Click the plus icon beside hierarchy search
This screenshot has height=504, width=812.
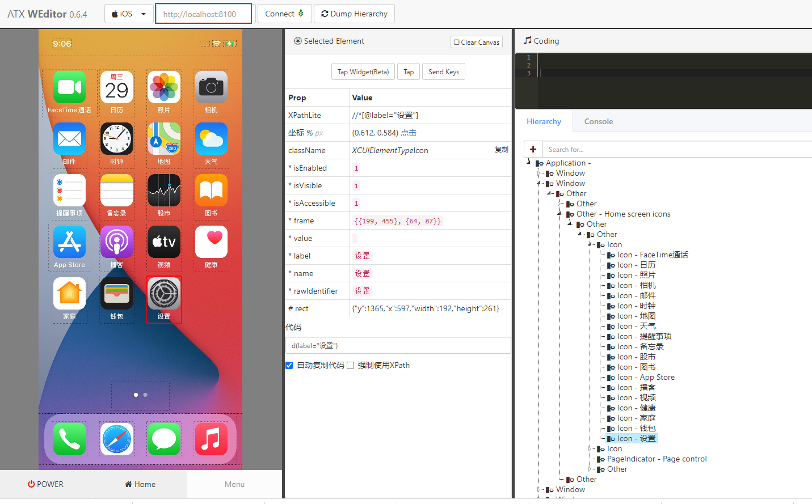tap(533, 149)
